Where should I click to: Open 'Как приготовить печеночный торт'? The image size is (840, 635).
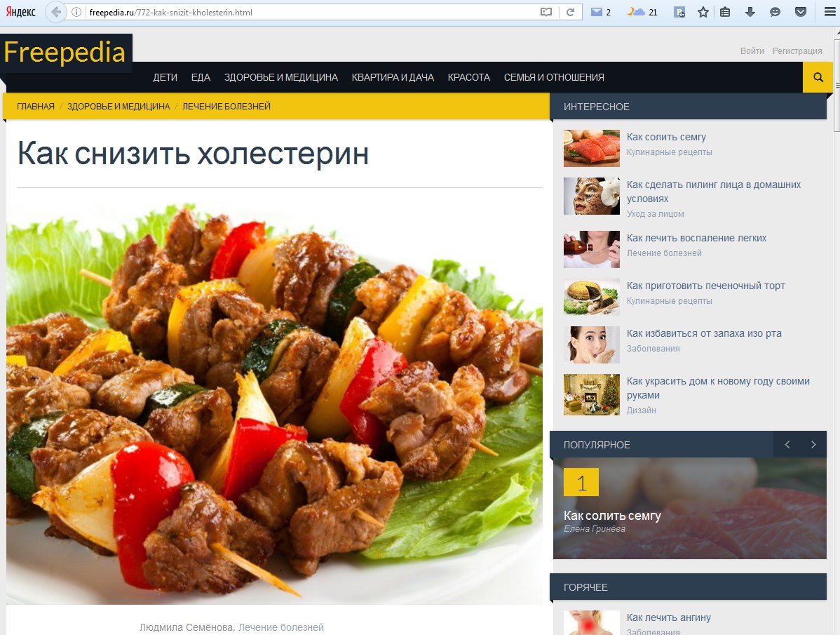(x=705, y=285)
